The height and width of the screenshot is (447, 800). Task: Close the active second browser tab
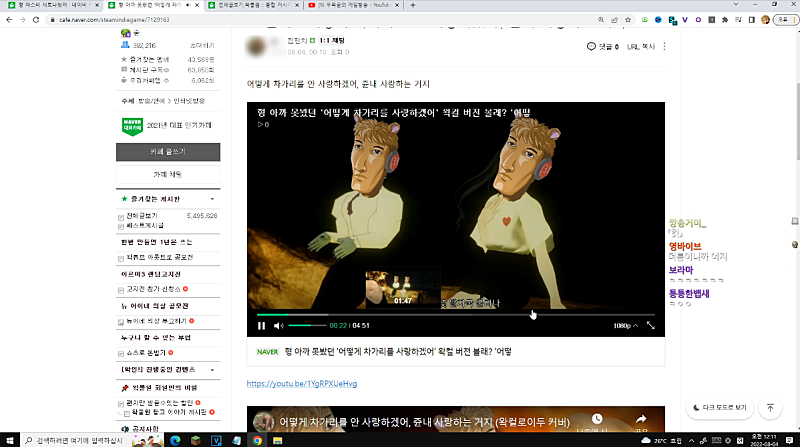tap(197, 5)
